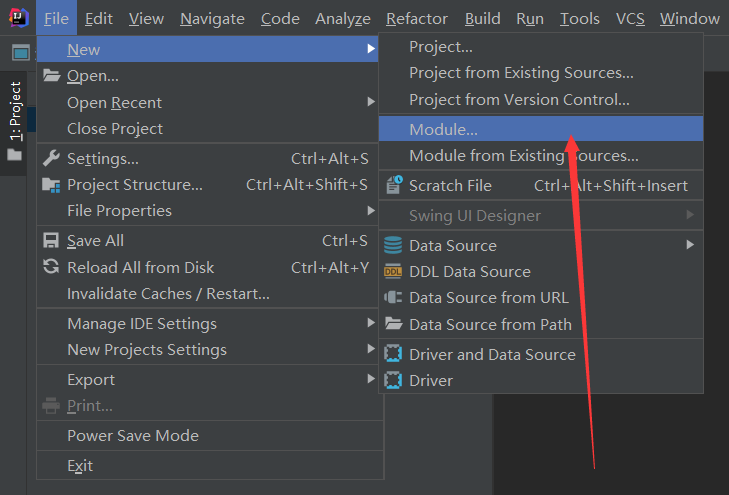Screen dimensions: 729x495
Task: Click the Project Structure icon
Action: [x=51, y=185]
